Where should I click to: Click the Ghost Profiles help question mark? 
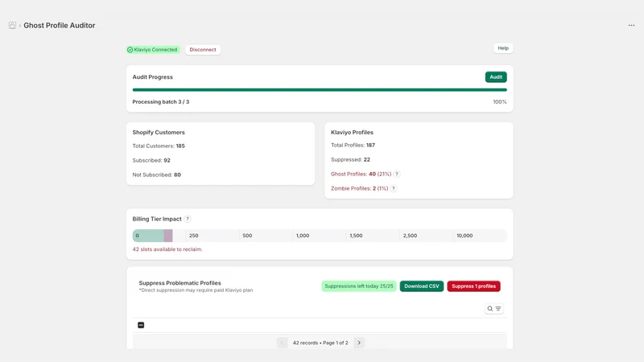(x=397, y=174)
